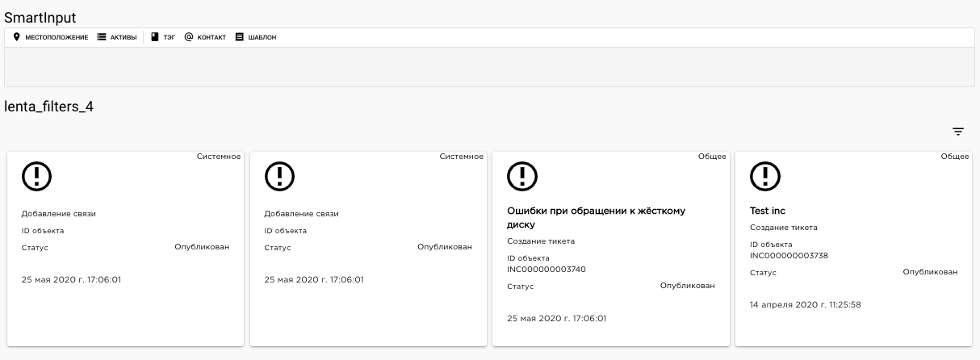This screenshot has width=980, height=360.
Task: Click the Шаблон toolbar label
Action: (x=262, y=38)
